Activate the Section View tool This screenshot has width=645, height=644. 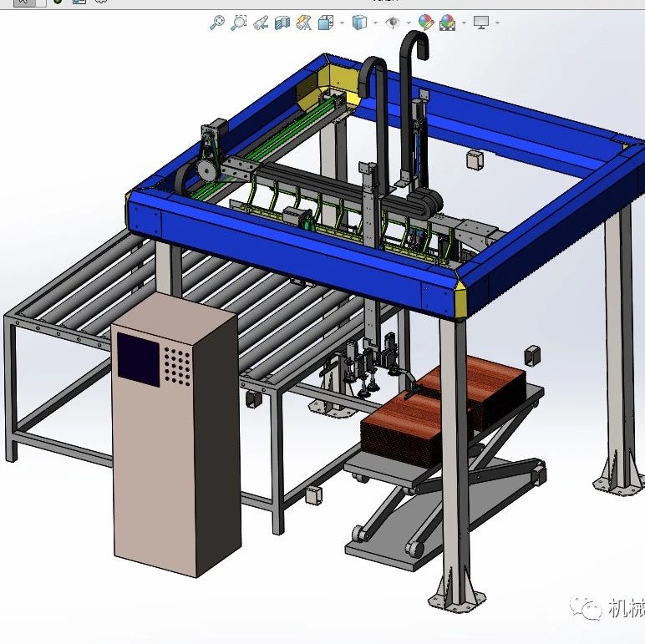pyautogui.click(x=282, y=23)
